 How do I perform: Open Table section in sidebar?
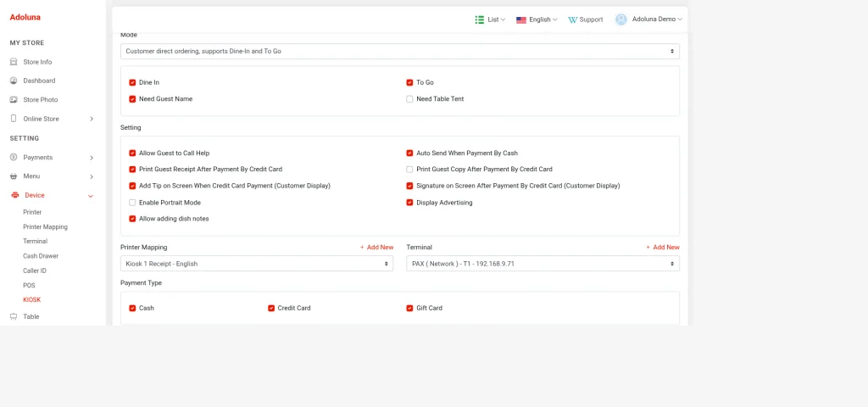pos(31,317)
